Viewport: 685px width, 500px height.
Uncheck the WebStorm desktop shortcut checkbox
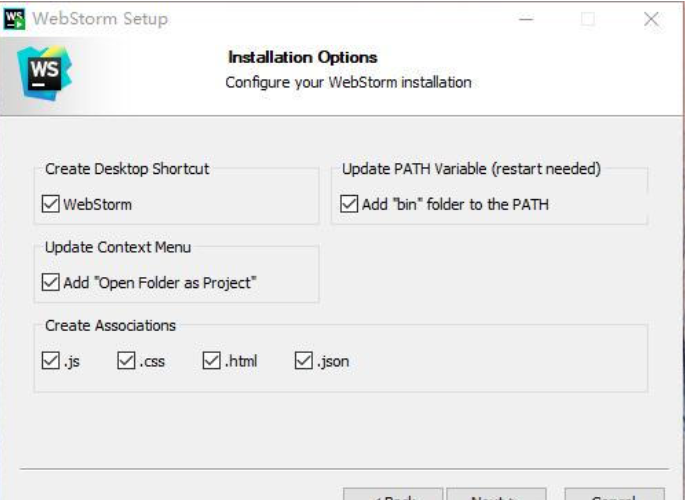pyautogui.click(x=51, y=204)
